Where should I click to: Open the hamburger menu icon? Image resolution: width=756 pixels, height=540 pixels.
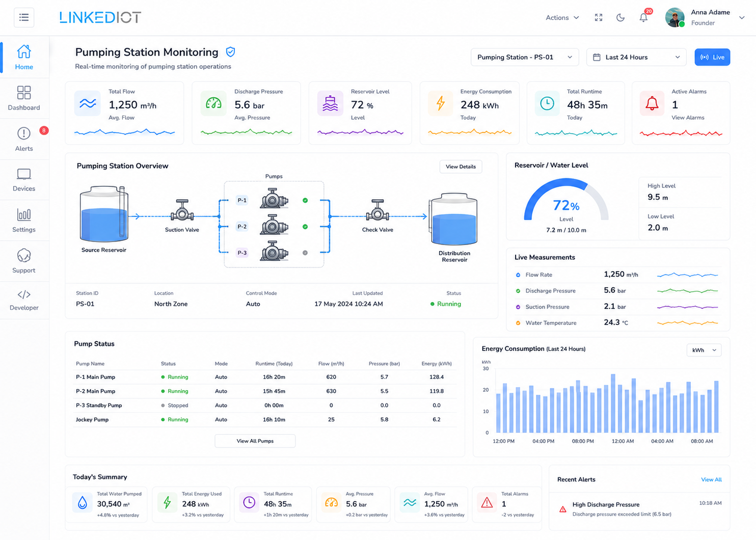(x=24, y=17)
